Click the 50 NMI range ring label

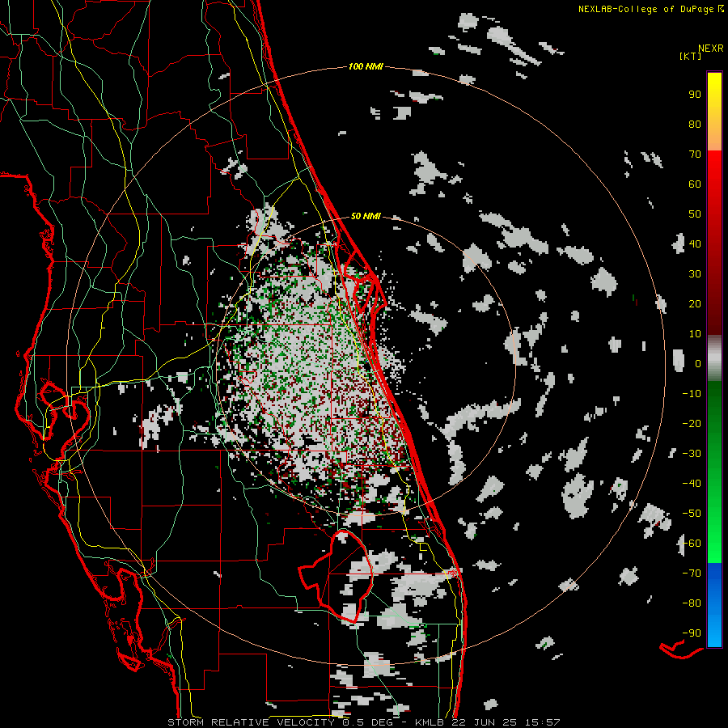coord(366,216)
